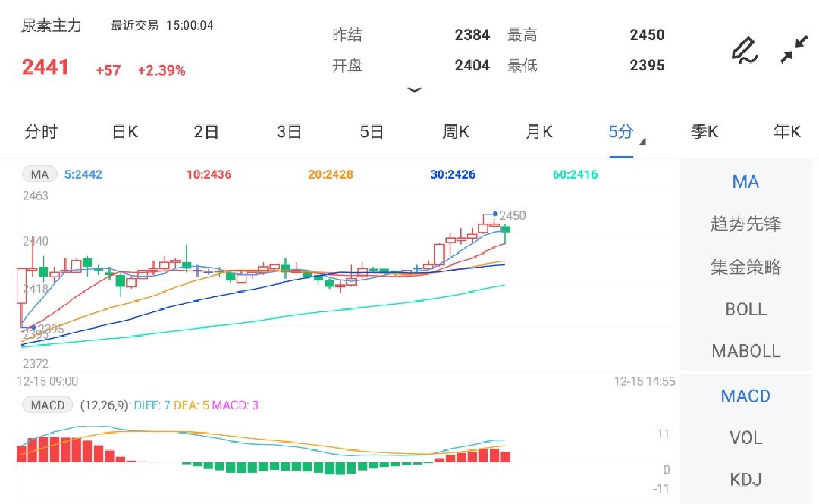Switch sub-chart to KDJ indicator

point(745,480)
